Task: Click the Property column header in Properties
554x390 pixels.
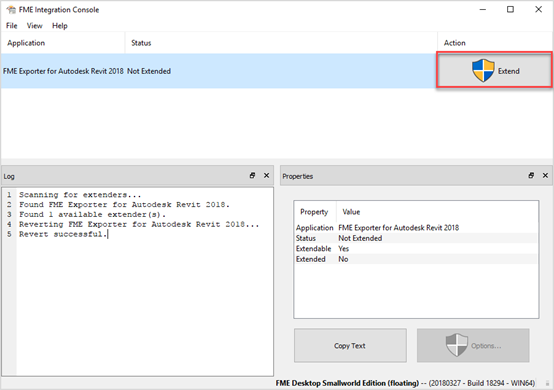Action: 314,212
